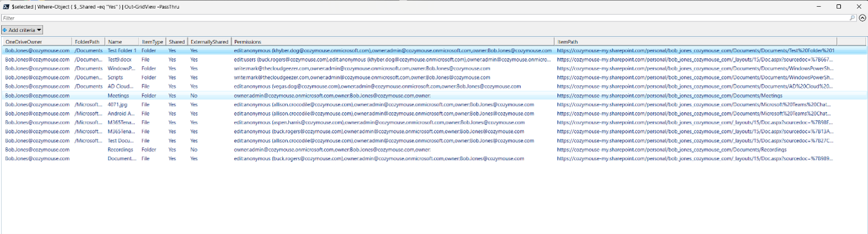Select the WindowsP... folder row
The image size is (868, 234).
point(434,68)
